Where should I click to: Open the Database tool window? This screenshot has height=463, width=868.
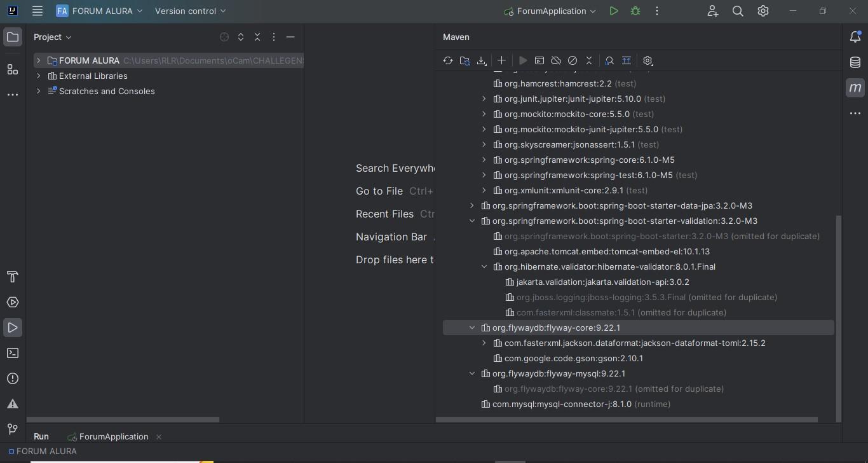(x=855, y=62)
